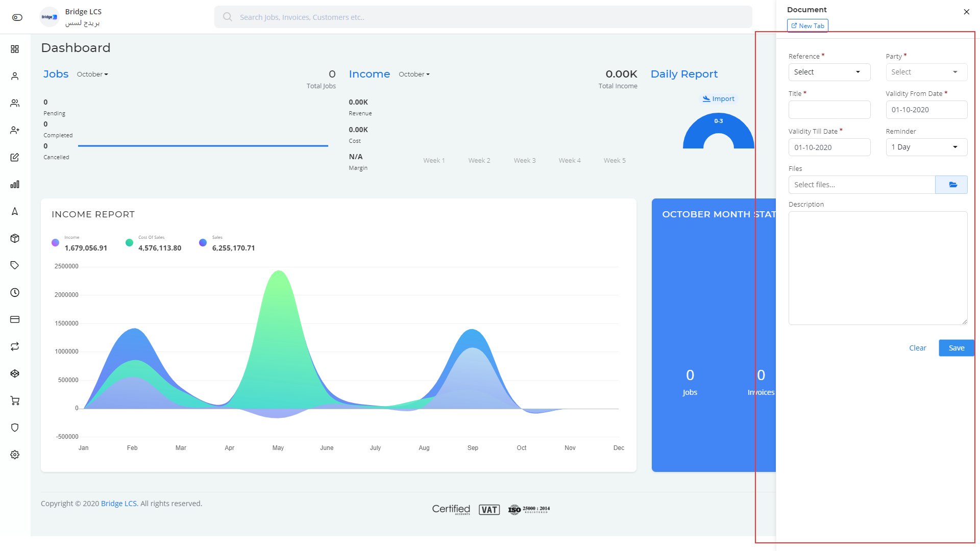The width and height of the screenshot is (980, 551).
Task: Select the Reports chart icon
Action: click(14, 184)
